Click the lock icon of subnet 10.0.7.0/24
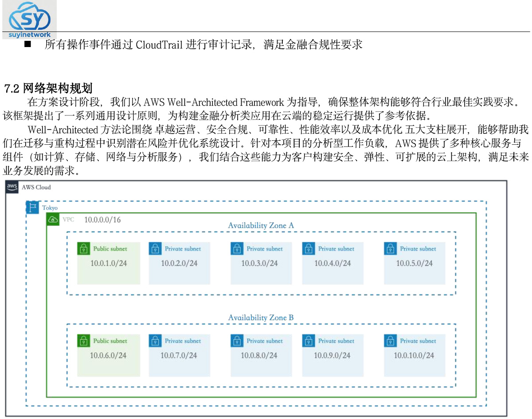This screenshot has height=419, width=532. coord(155,341)
